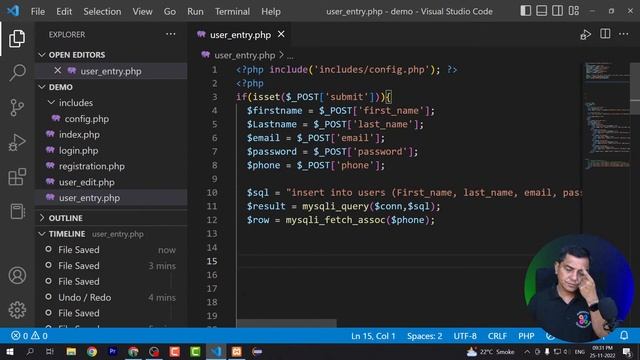Viewport: 640px width, 360px height.
Task: Open File Explorer from the taskbar
Action: click(x=71, y=352)
